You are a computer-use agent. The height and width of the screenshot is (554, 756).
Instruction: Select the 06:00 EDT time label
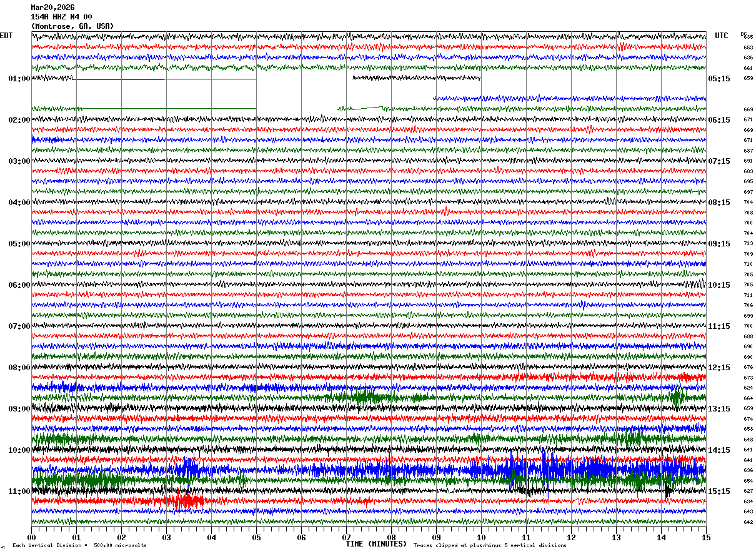(19, 285)
